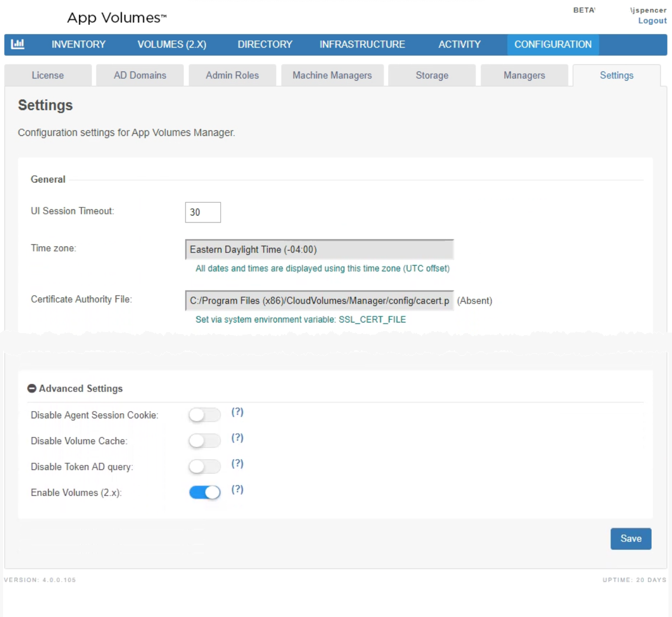The height and width of the screenshot is (617, 672).
Task: Select the Storage tab
Action: [x=432, y=76]
